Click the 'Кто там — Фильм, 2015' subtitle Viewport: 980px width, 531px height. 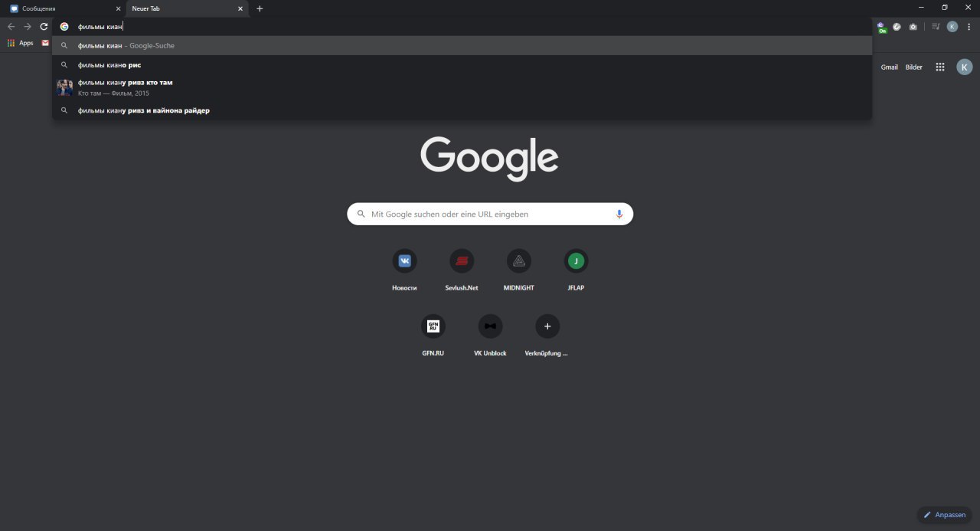click(x=113, y=93)
